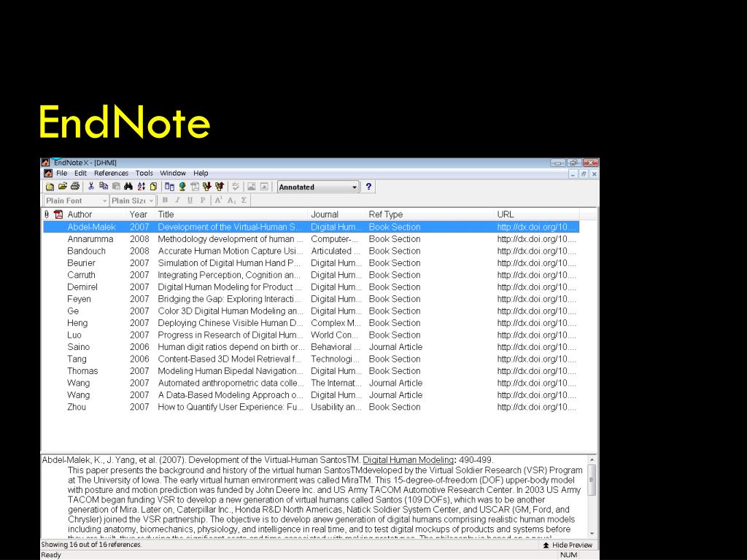This screenshot has width=747, height=560.
Task: Sort by the Title column header
Action: pyautogui.click(x=231, y=214)
